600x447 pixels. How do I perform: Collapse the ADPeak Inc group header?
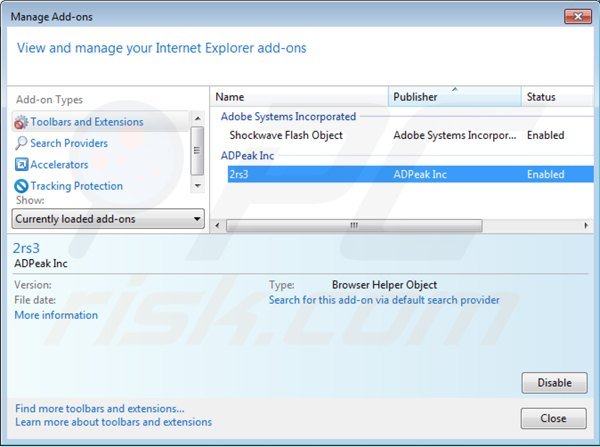click(248, 156)
